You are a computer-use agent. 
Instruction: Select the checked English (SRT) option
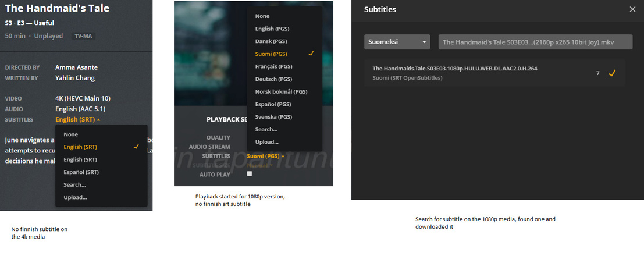pyautogui.click(x=101, y=147)
